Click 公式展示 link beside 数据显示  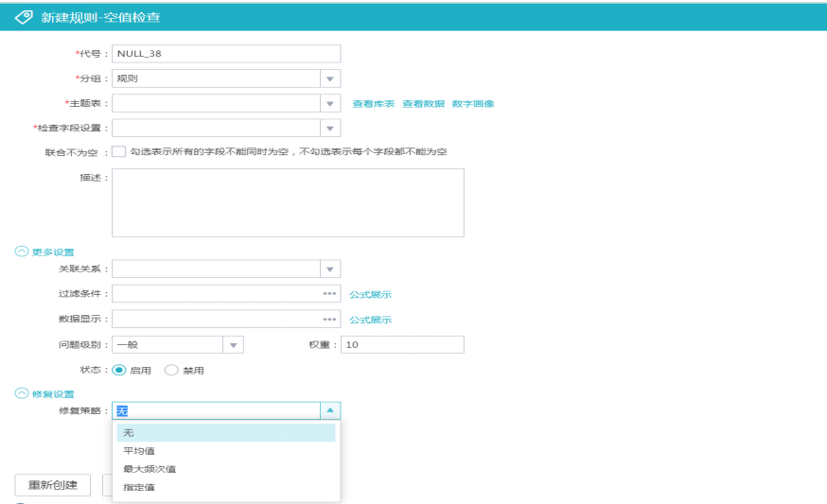pos(370,320)
